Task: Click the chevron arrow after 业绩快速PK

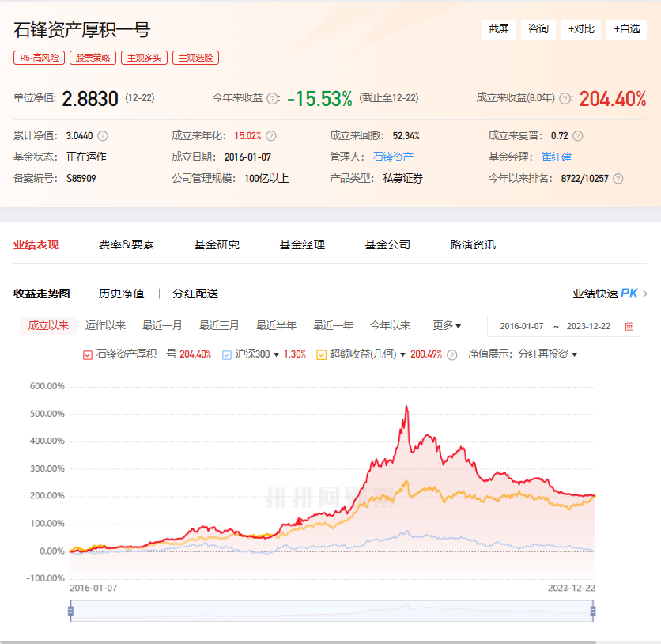Action: coord(645,294)
